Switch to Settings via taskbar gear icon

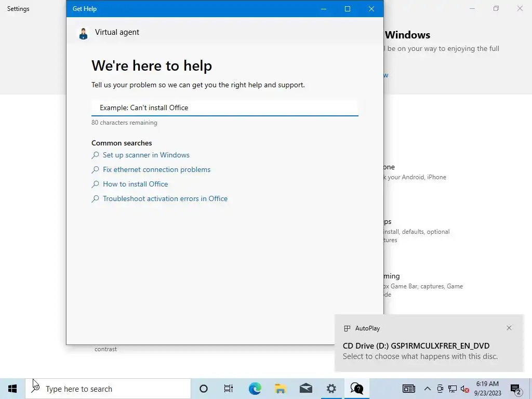pyautogui.click(x=331, y=389)
